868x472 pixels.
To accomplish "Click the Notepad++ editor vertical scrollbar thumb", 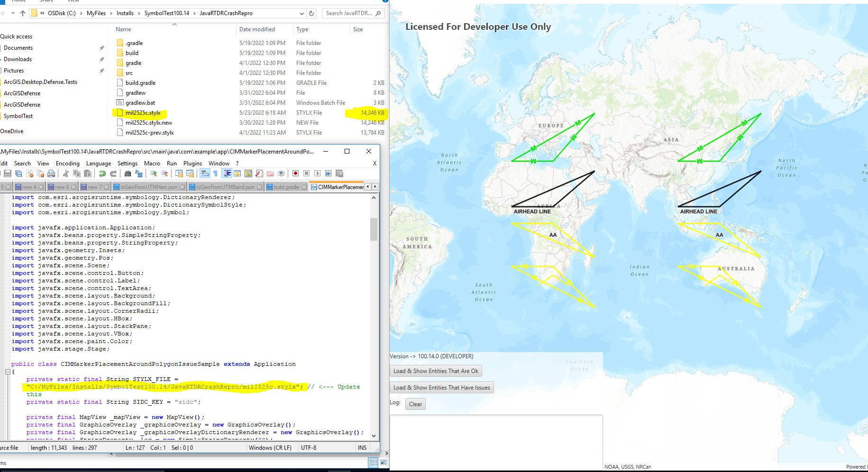I will [374, 229].
